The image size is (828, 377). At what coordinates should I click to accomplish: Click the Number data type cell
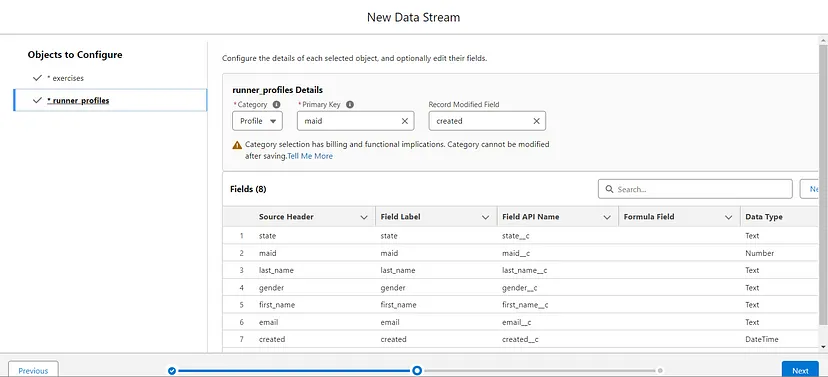click(x=760, y=253)
